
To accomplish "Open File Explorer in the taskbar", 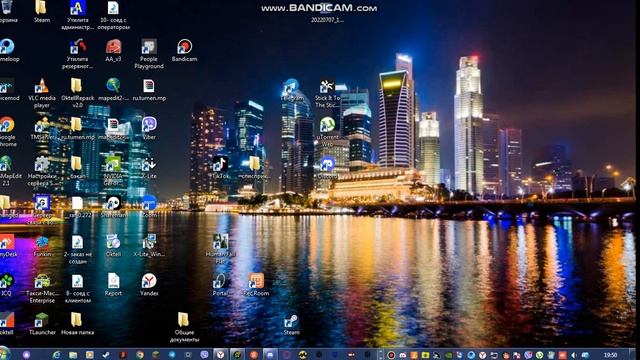I will tap(73, 355).
